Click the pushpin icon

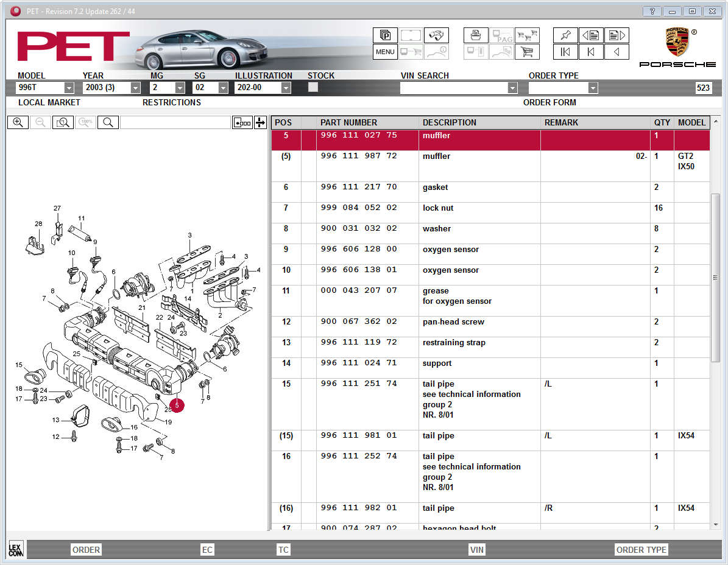pyautogui.click(x=565, y=35)
